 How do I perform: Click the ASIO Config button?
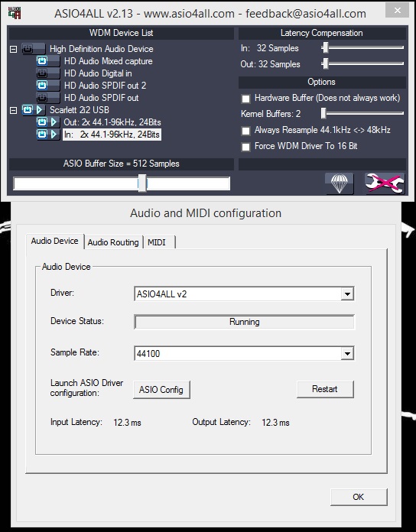(161, 390)
